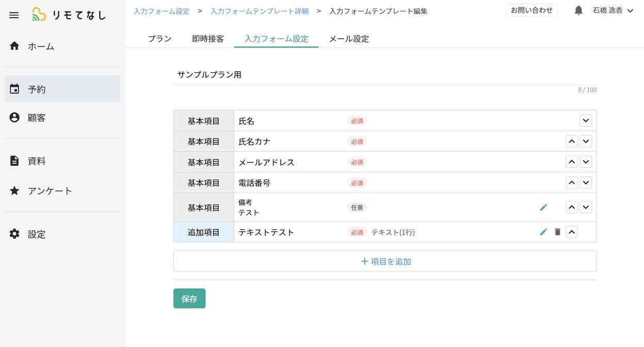Click 項目を追加 to add an item

coord(385,261)
